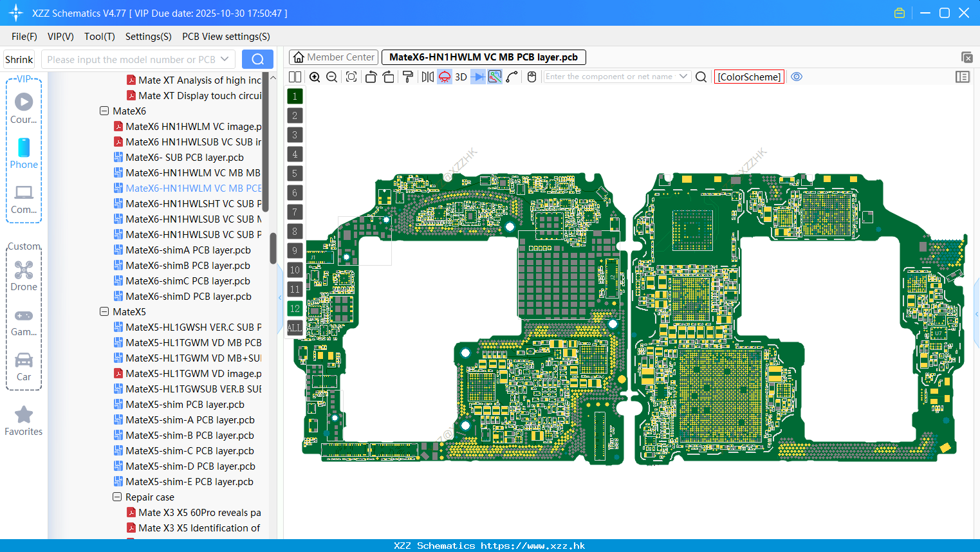Zoom out of the PCB view

click(332, 77)
